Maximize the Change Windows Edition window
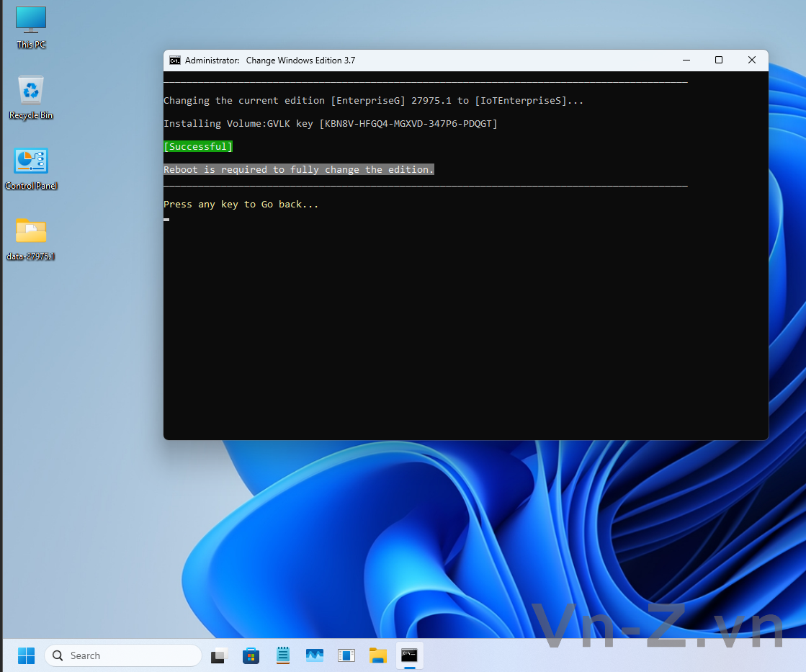Image resolution: width=806 pixels, height=672 pixels. tap(718, 61)
